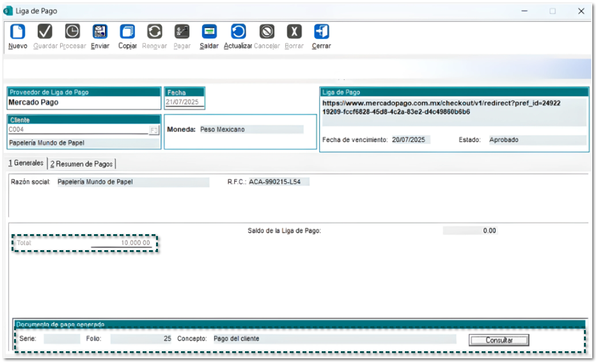
Task: Click the Saldar toolbar icon
Action: [209, 32]
